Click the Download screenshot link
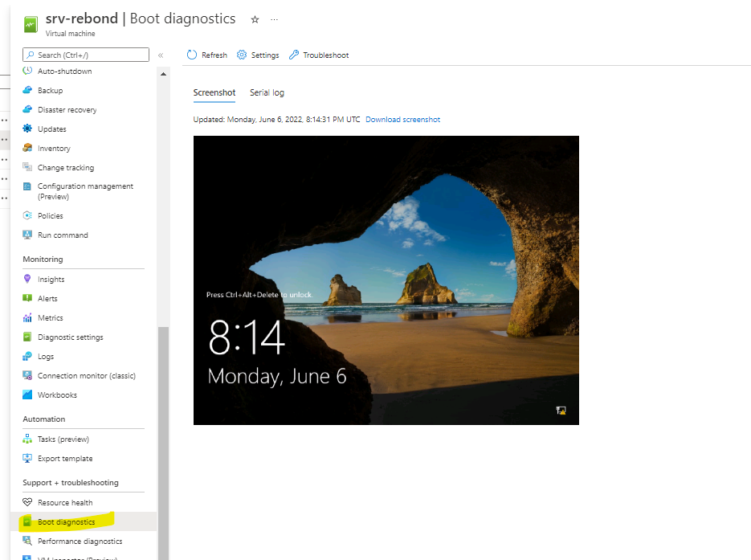This screenshot has height=560, width=751. pyautogui.click(x=402, y=119)
